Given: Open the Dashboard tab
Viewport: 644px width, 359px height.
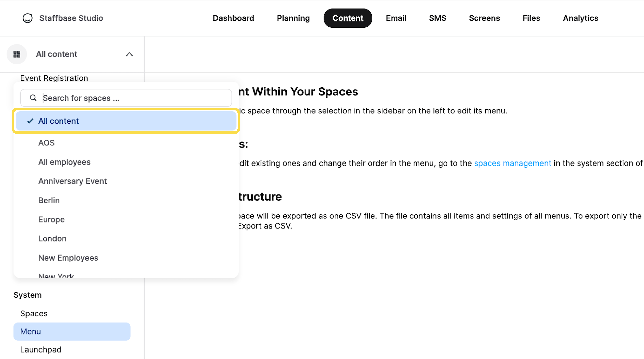Looking at the screenshot, I should coord(233,18).
